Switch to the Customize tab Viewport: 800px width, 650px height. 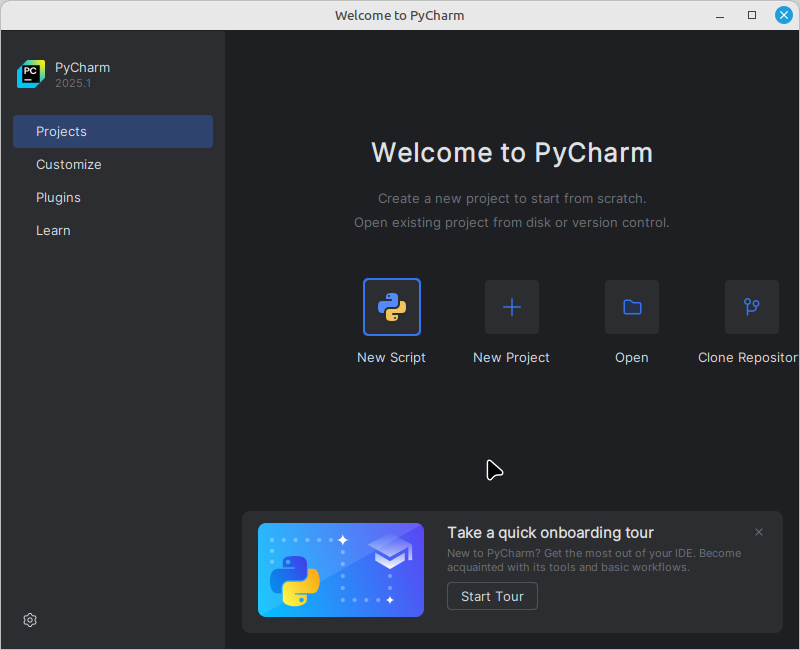pyautogui.click(x=113, y=164)
